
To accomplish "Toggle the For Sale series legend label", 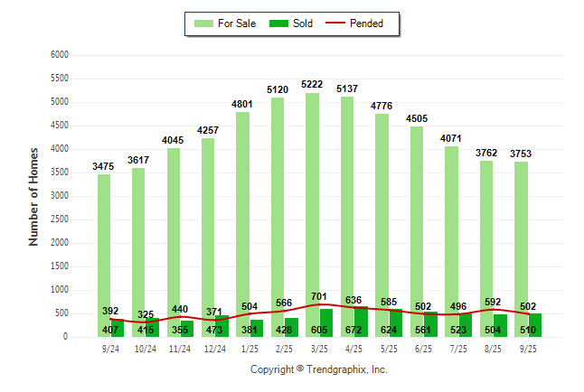I will [237, 23].
